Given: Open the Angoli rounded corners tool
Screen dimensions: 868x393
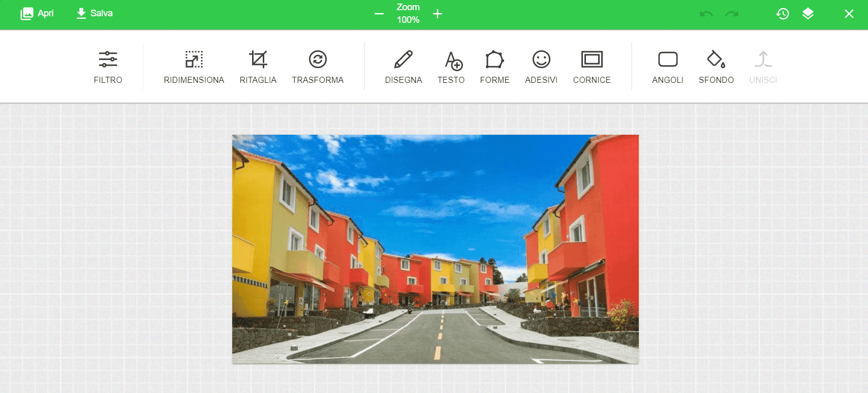Looking at the screenshot, I should click(x=667, y=66).
